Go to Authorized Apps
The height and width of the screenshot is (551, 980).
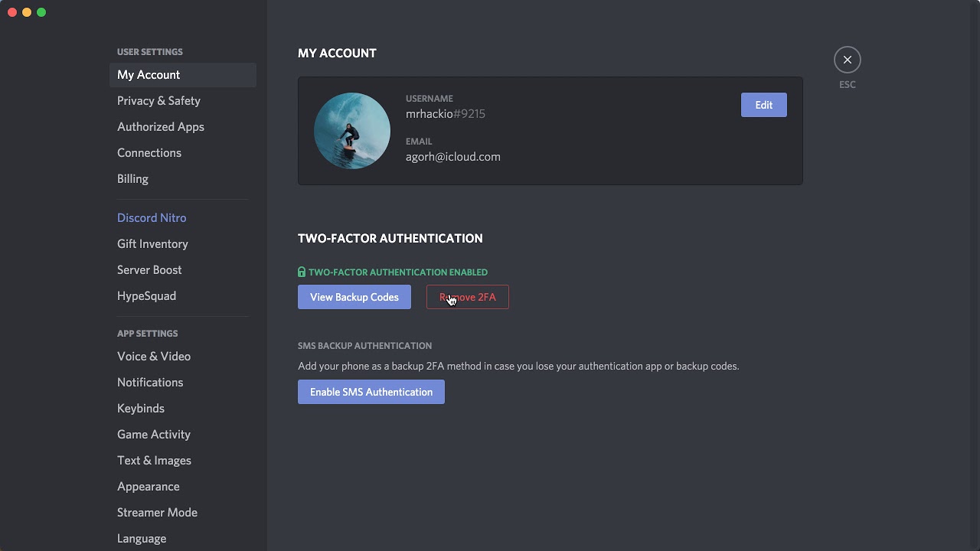click(182, 127)
